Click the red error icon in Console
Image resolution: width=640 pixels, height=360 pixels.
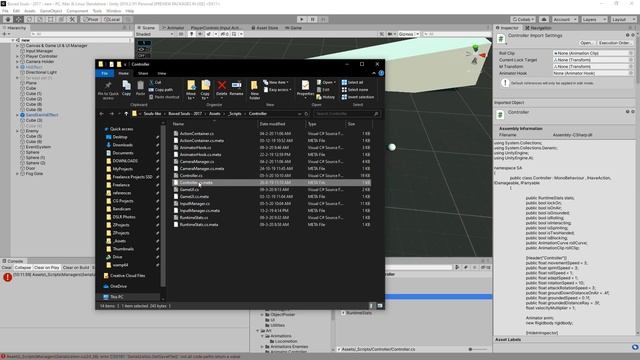[7, 278]
